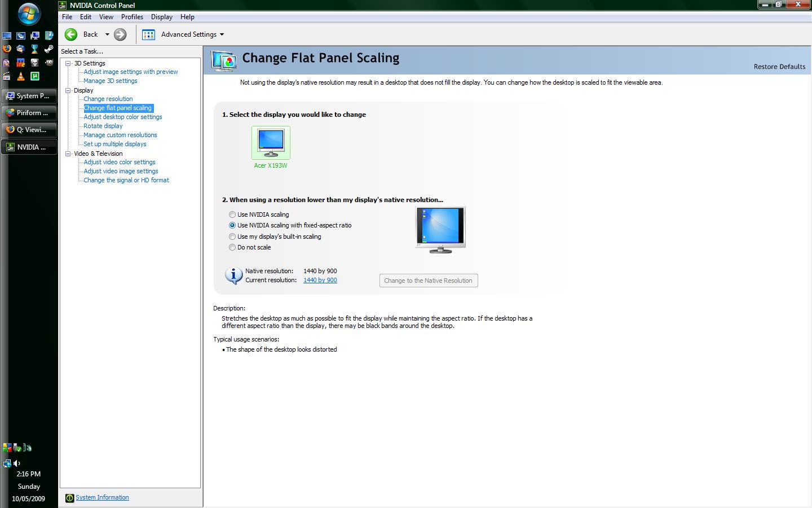This screenshot has height=508, width=812.
Task: Open Change the signal or HD format
Action: point(126,180)
